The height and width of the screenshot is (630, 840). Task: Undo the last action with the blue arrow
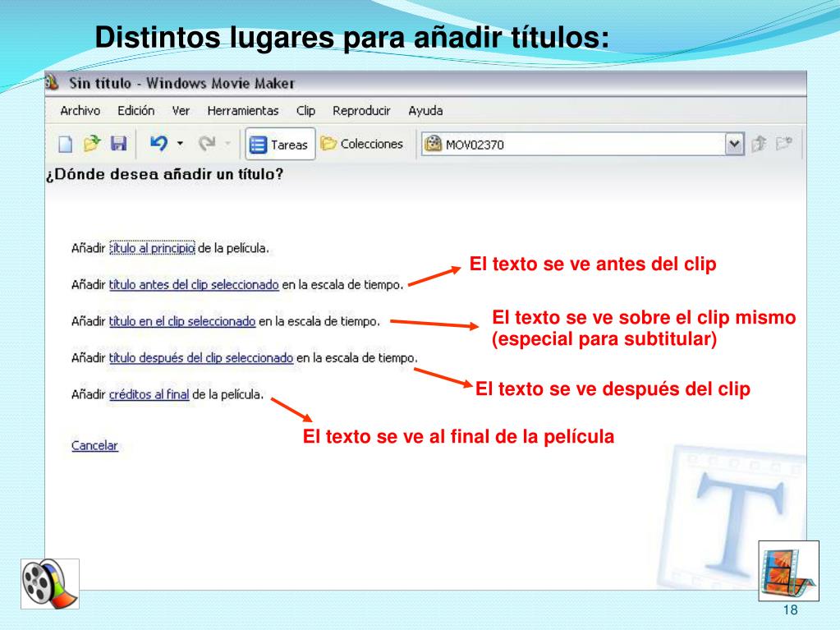click(158, 143)
